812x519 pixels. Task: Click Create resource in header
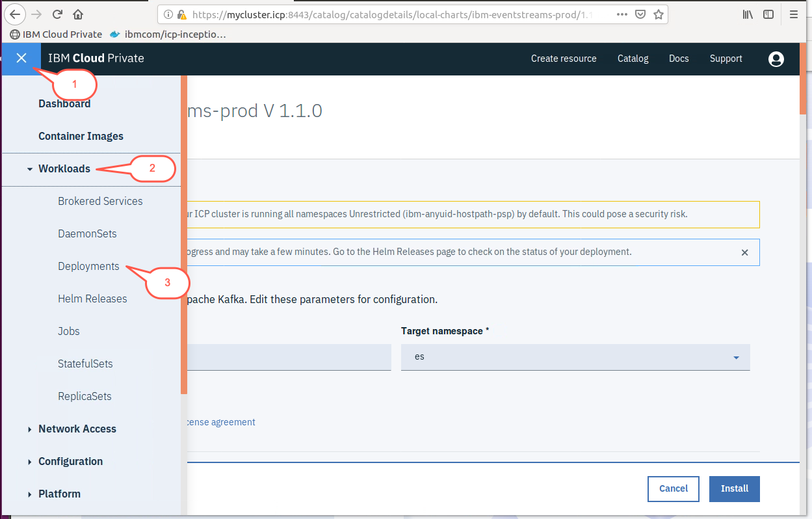point(564,59)
